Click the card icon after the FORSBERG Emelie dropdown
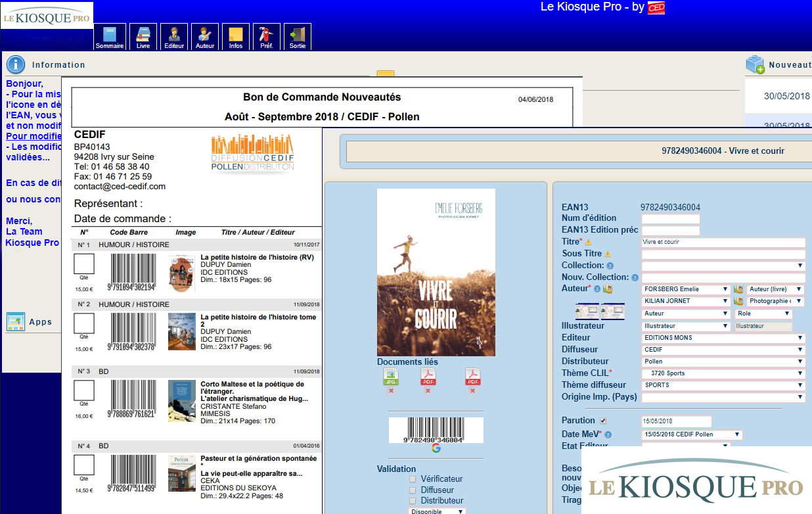Image resolution: width=812 pixels, height=514 pixels. pyautogui.click(x=738, y=289)
